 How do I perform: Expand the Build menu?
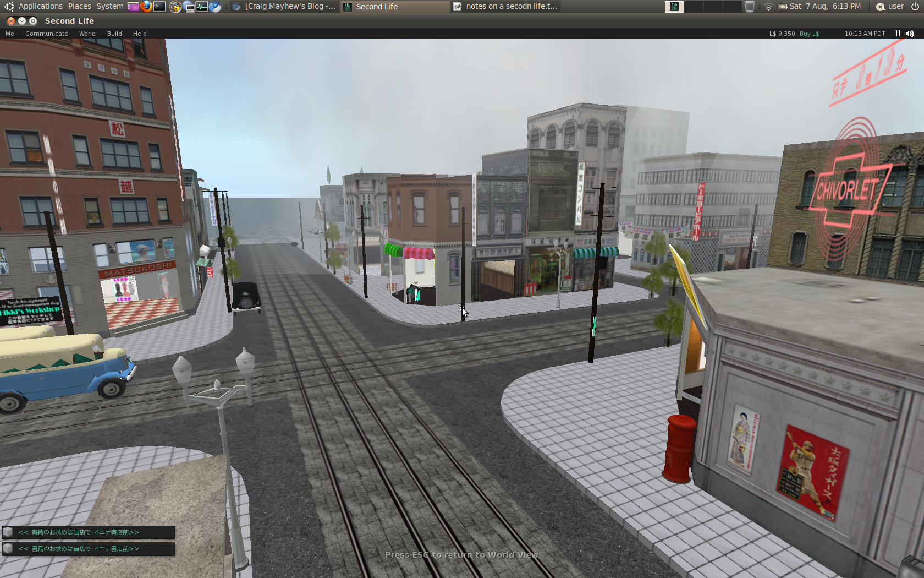[x=114, y=34]
